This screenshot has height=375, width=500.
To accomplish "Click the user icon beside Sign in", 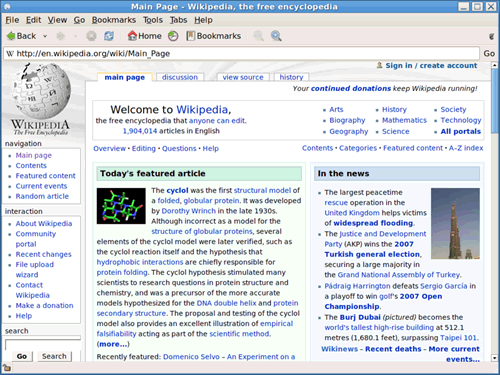I will click(x=379, y=65).
